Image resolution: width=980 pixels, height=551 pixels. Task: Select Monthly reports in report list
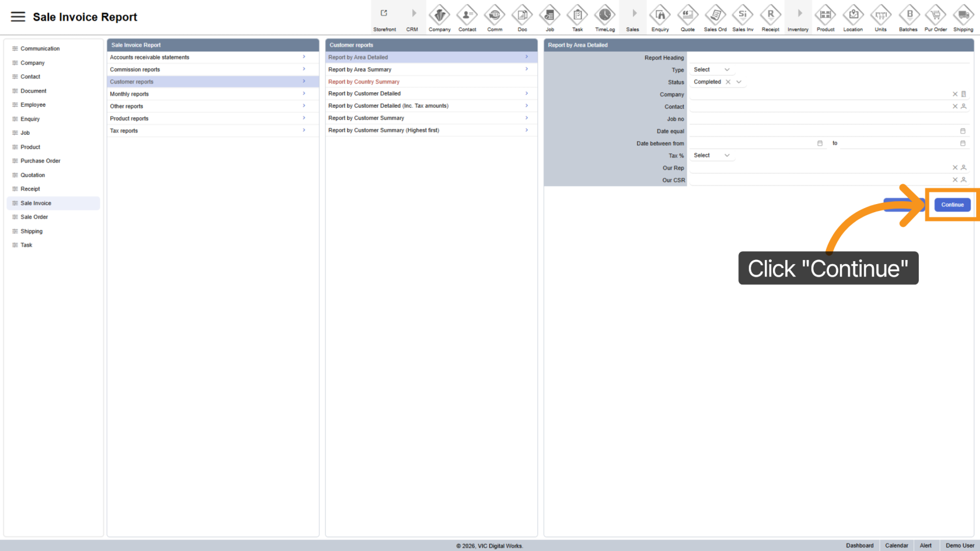point(129,94)
